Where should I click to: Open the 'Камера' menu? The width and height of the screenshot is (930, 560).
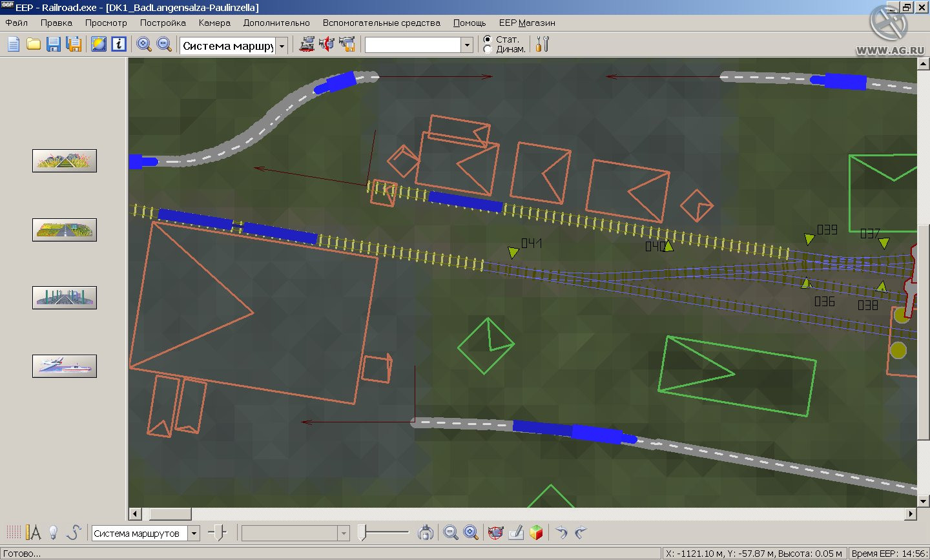214,23
